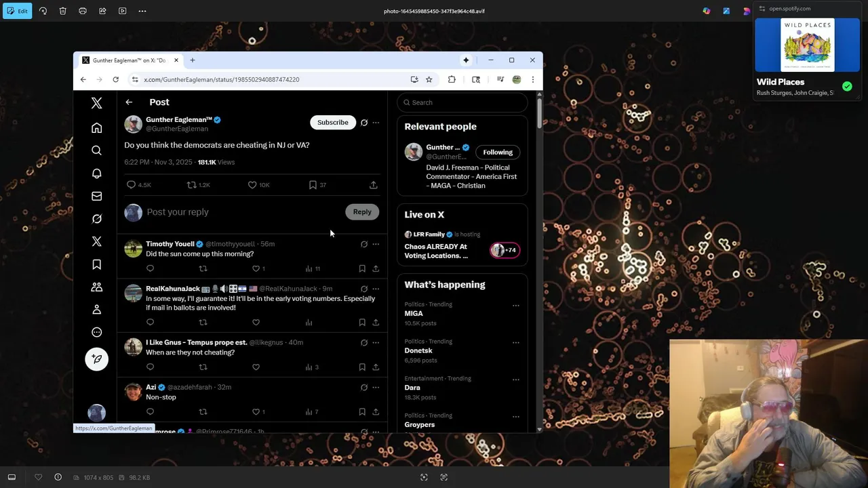
Task: Click the Subscribe button
Action: point(333,123)
